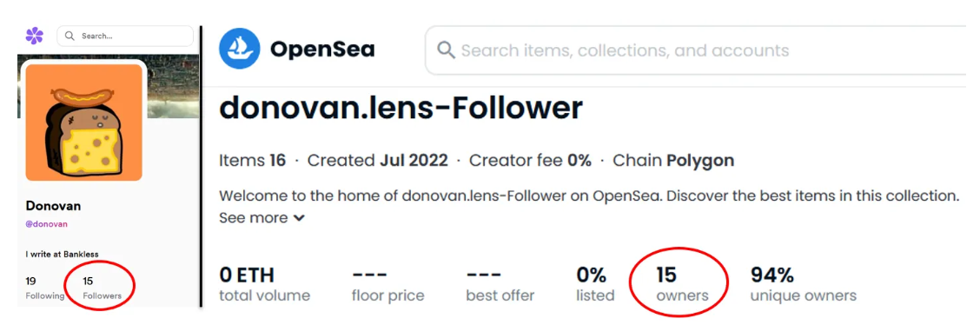This screenshot has height=325, width=980.
Task: Click into the Lens Search field
Action: (x=125, y=36)
